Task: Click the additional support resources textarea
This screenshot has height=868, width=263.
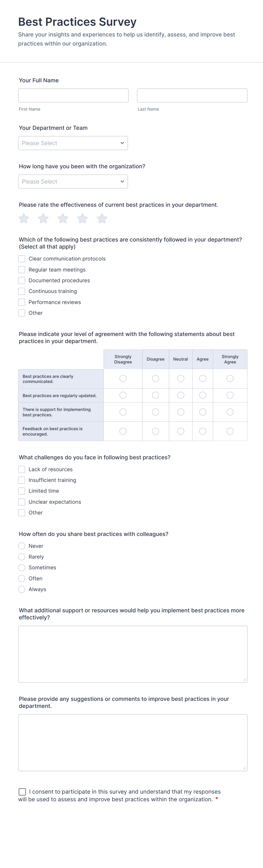Action: pyautogui.click(x=133, y=654)
